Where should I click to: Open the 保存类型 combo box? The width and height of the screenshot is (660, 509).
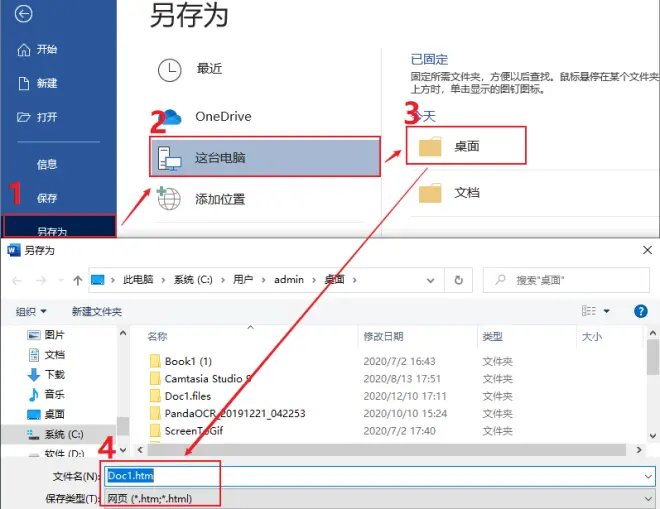pos(380,498)
